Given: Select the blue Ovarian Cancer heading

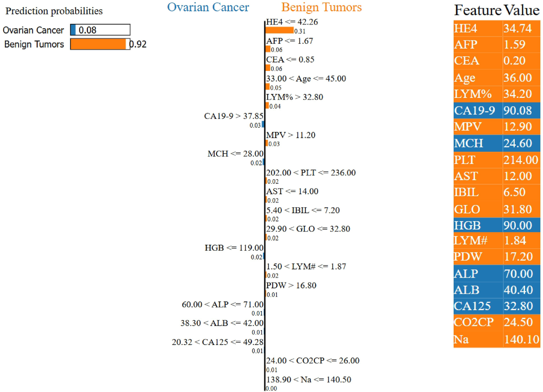Looking at the screenshot, I should click(x=208, y=7).
